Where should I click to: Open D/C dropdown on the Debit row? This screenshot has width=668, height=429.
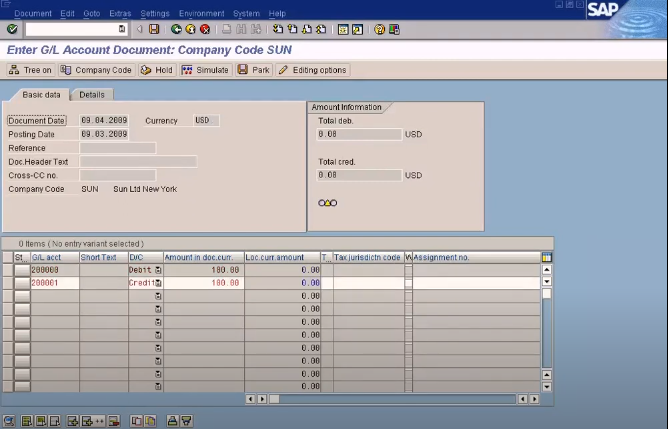click(158, 270)
